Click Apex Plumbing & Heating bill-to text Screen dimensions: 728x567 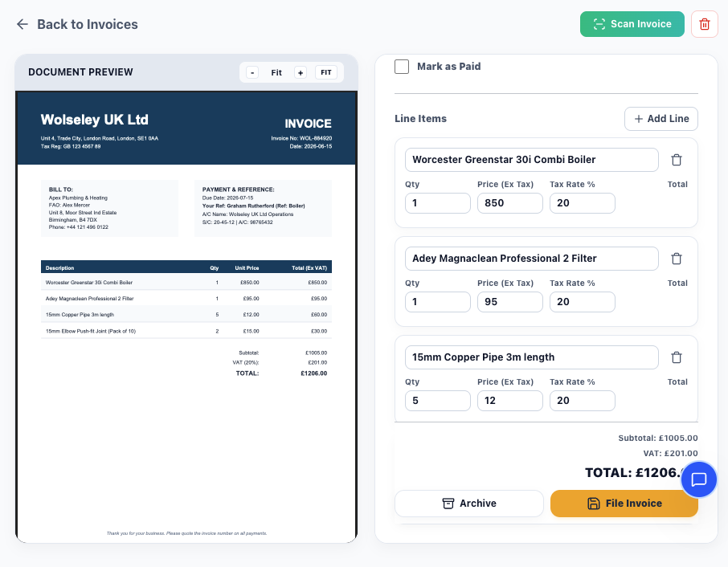click(78, 198)
